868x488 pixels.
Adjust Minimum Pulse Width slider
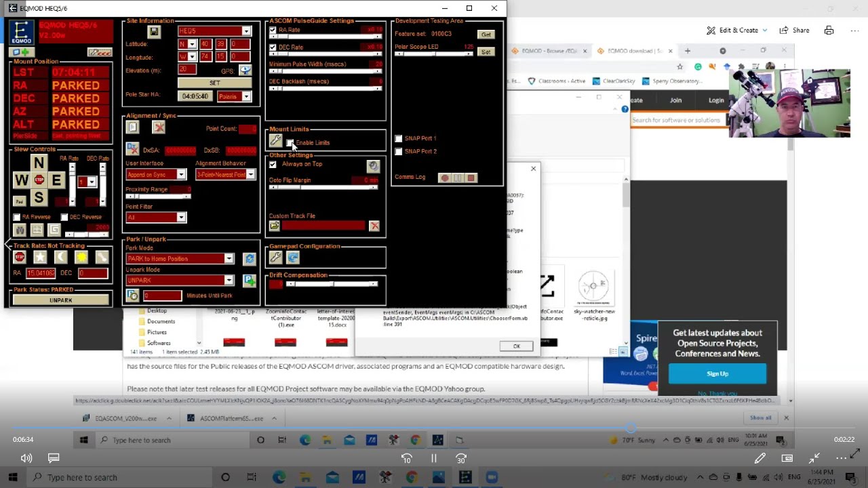click(x=325, y=71)
